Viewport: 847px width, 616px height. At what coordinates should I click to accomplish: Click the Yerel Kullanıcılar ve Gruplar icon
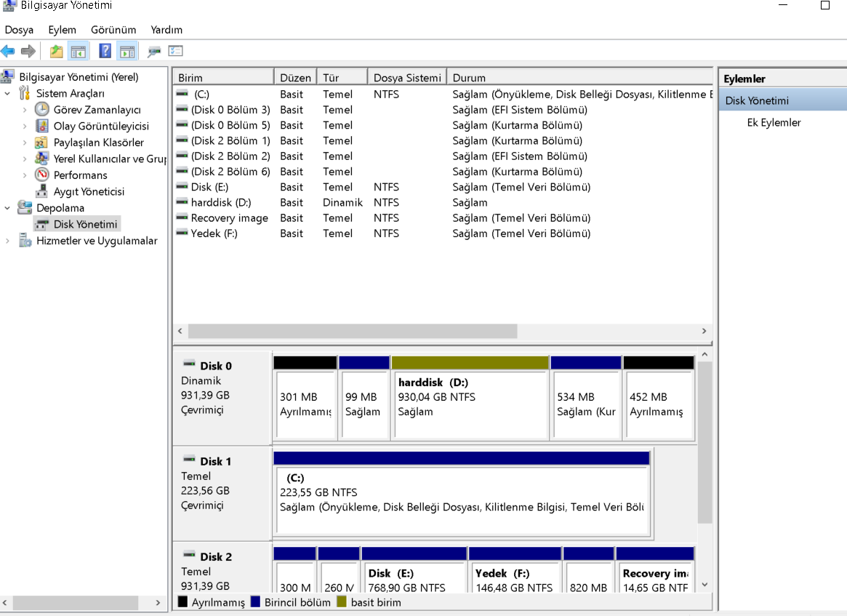coord(41,159)
